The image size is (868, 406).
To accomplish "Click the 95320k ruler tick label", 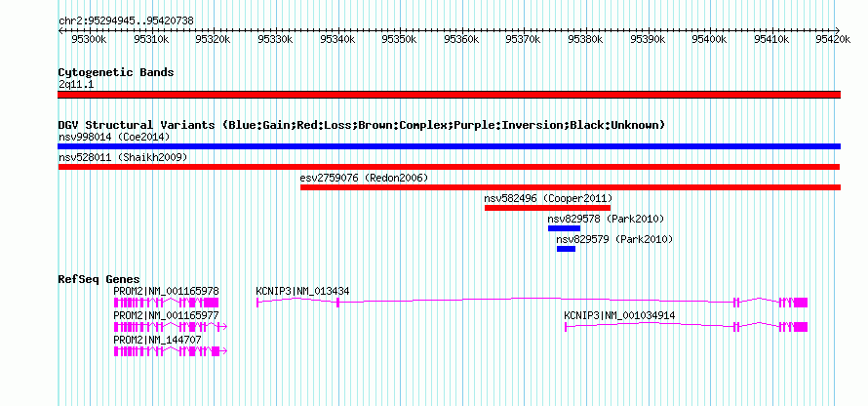I will [x=214, y=40].
